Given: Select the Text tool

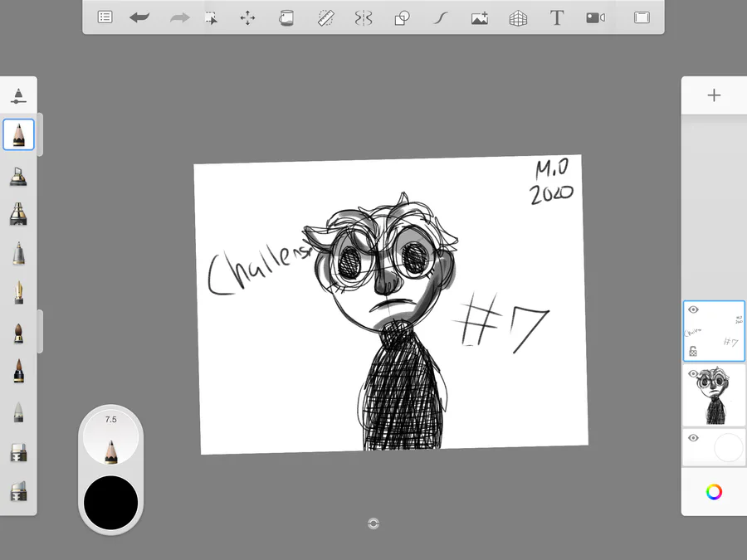Looking at the screenshot, I should 556,17.
